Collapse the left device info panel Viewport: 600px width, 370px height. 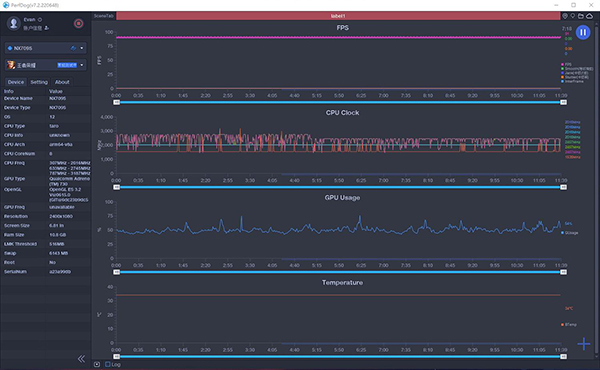coord(81,359)
